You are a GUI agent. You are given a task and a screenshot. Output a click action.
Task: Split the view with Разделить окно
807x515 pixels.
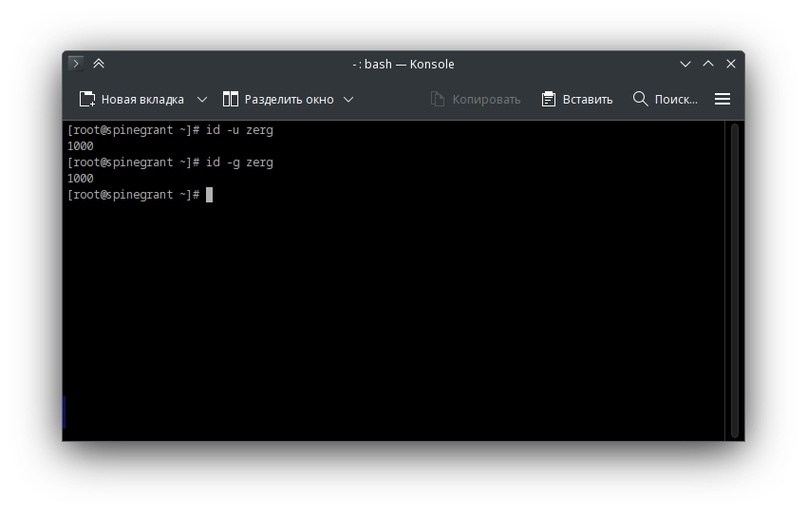(278, 99)
